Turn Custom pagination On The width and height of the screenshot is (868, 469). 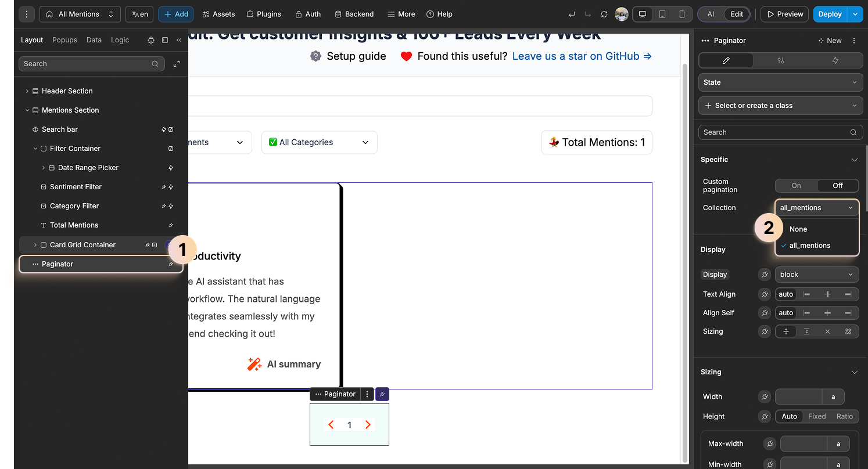[x=795, y=185]
